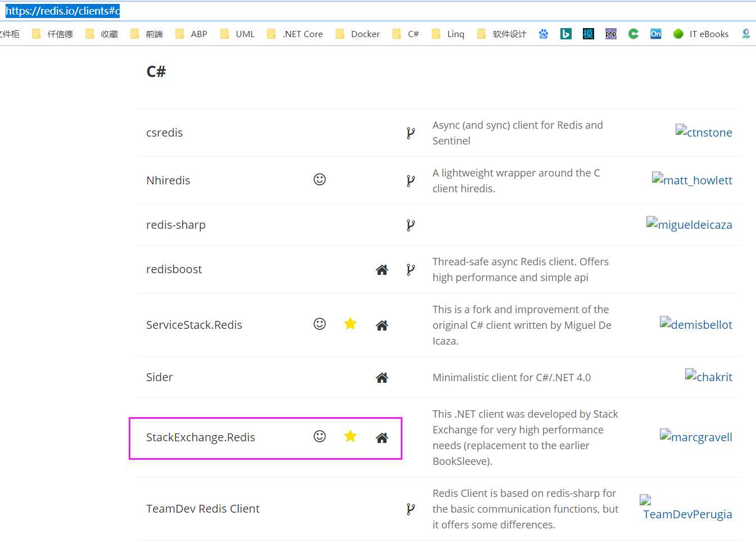Visit the Sider homepage house icon
The width and height of the screenshot is (756, 543).
point(382,378)
